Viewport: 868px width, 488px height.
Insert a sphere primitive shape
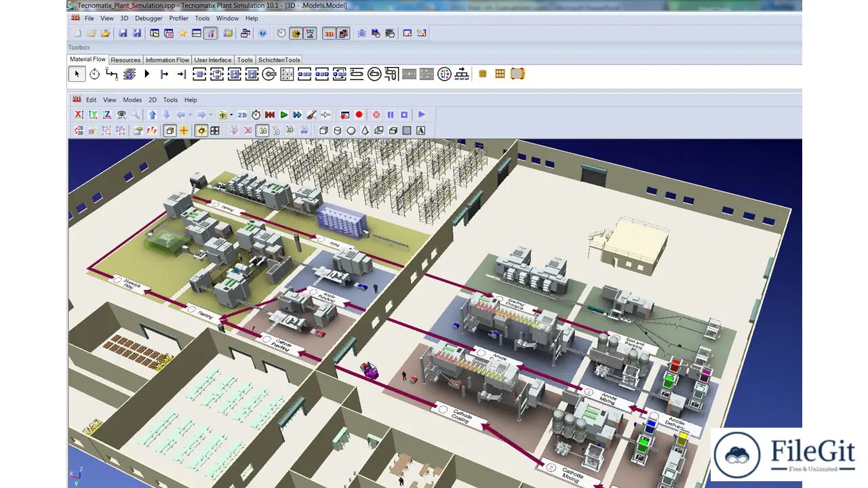pos(351,131)
